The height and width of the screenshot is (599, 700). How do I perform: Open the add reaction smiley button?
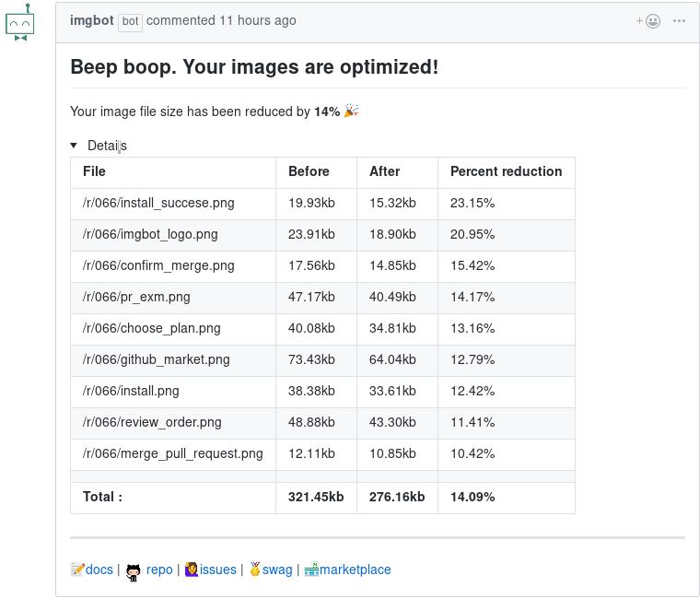pos(648,21)
